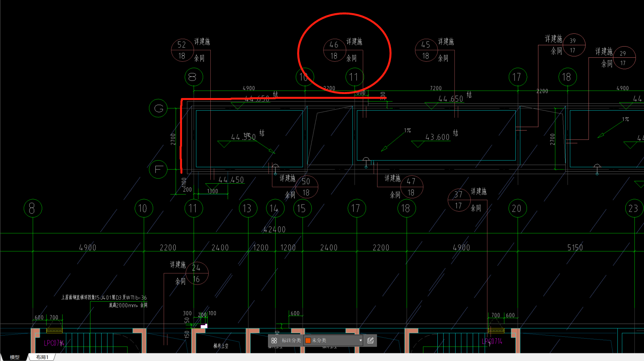The width and height of the screenshot is (644, 361).
Task: Click the detail bubble 29 over 17
Action: click(624, 58)
